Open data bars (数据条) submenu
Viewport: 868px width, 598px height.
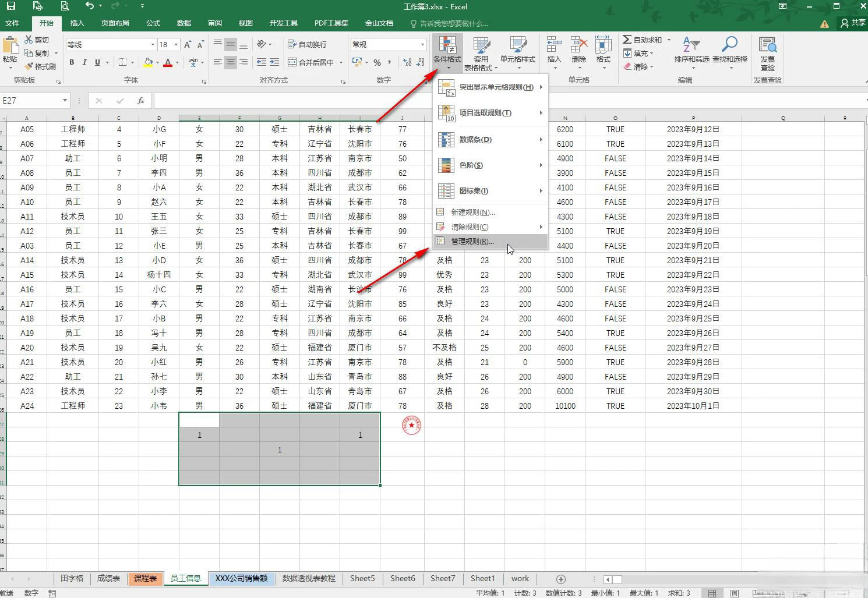click(x=491, y=140)
